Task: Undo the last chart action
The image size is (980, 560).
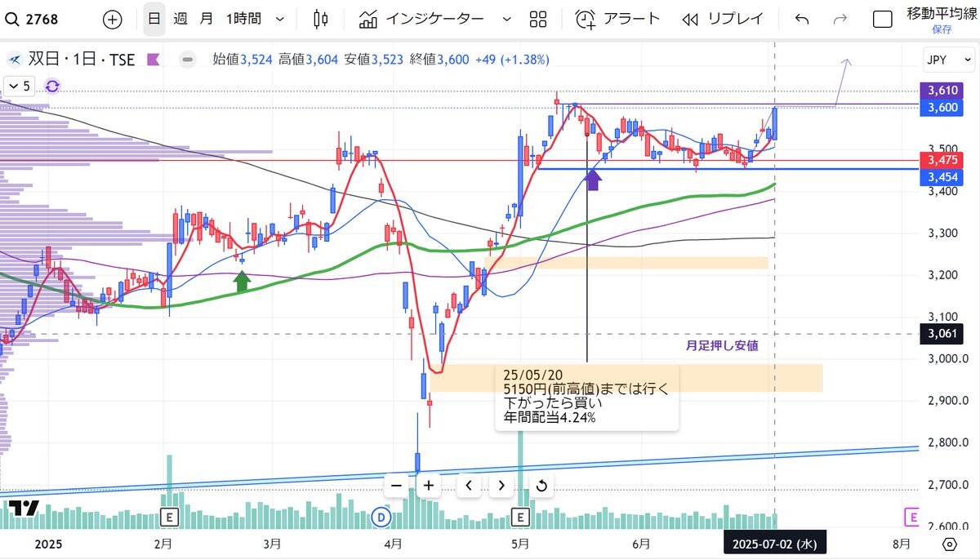Action: [803, 18]
